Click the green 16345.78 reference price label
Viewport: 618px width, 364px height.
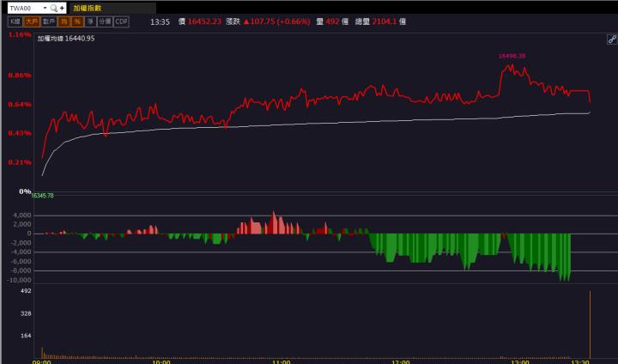point(43,196)
